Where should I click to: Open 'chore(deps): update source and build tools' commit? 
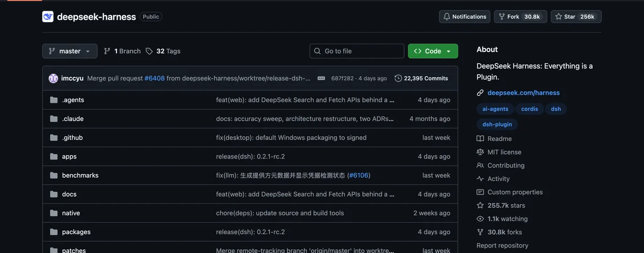[280, 213]
